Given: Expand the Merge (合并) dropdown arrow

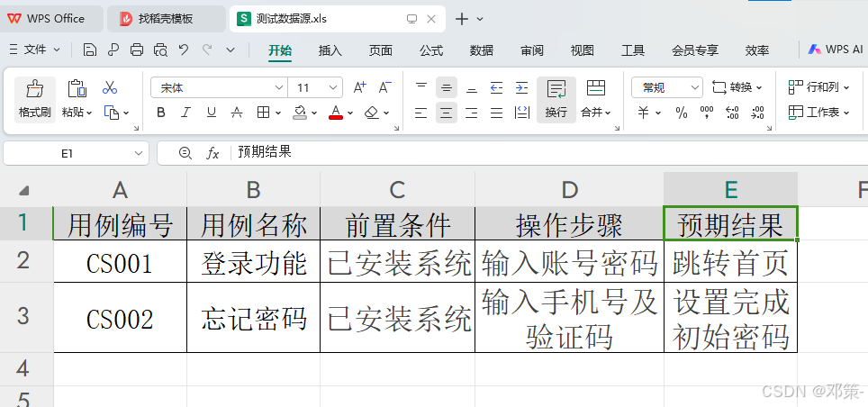Looking at the screenshot, I should (x=608, y=113).
